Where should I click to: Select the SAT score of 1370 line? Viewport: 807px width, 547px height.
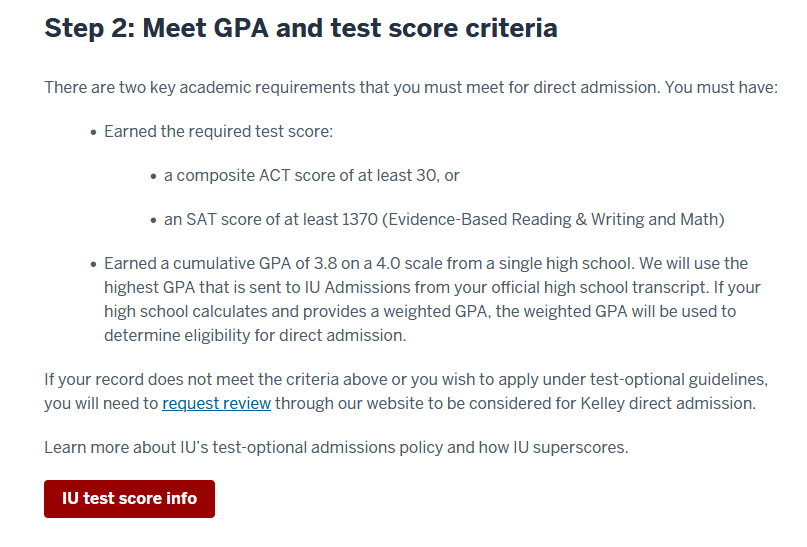point(444,220)
